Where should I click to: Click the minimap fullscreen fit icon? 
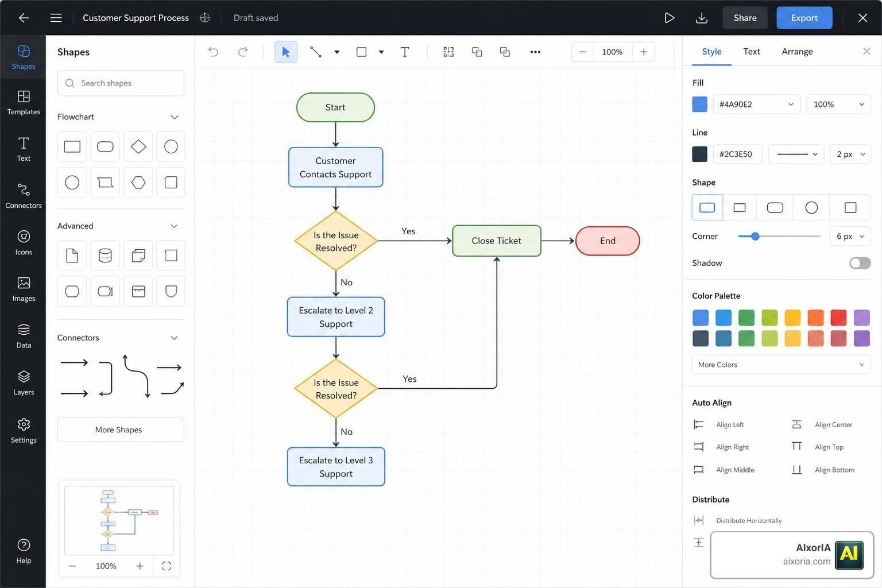pyautogui.click(x=167, y=566)
